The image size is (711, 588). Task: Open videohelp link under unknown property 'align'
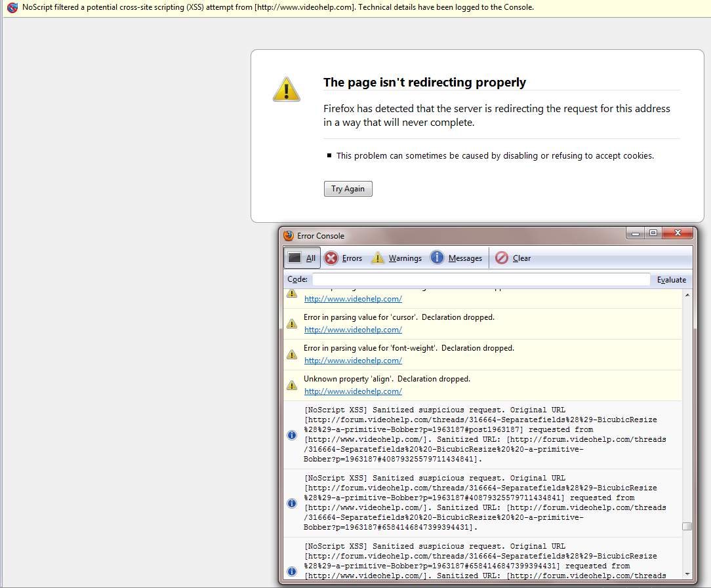tap(353, 391)
